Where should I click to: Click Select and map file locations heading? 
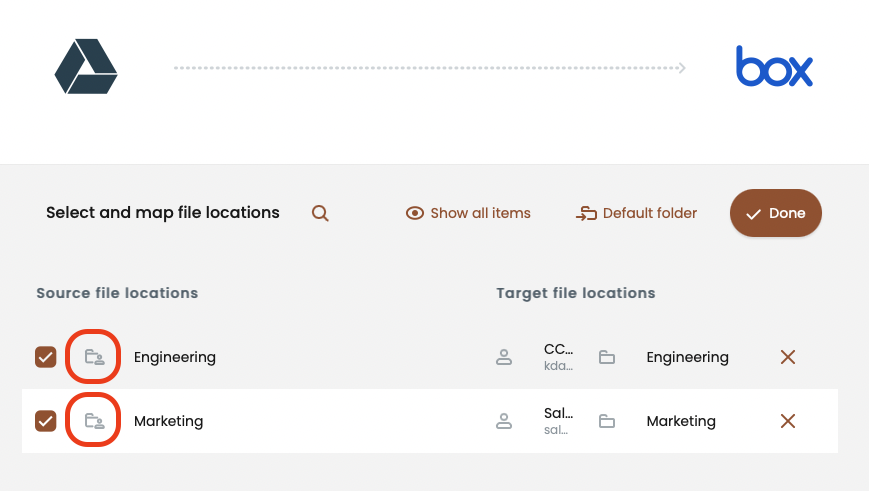pyautogui.click(x=163, y=213)
